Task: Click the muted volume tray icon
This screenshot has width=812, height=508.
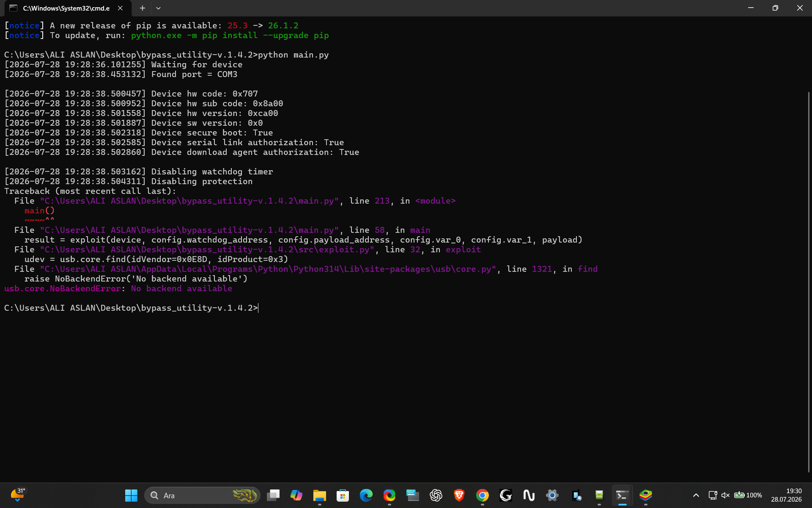Action: click(x=726, y=495)
